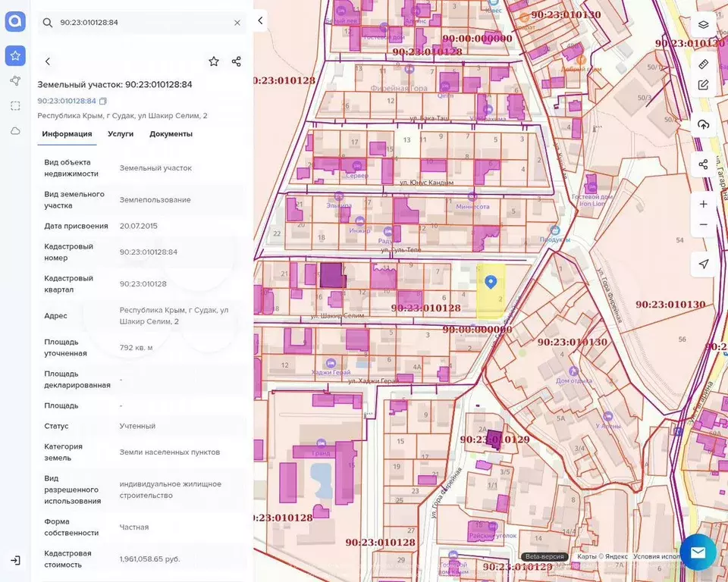
Task: Click the value Земли населенных пунктов
Action: [170, 452]
